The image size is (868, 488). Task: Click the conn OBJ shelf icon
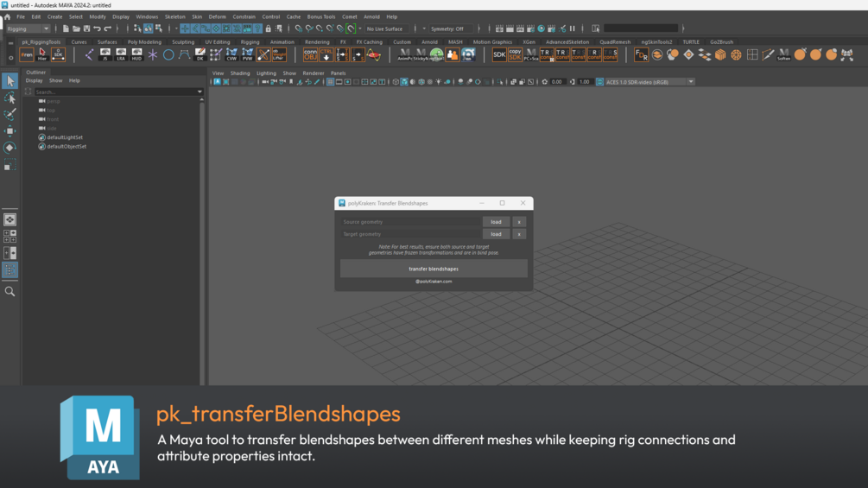pos(311,54)
